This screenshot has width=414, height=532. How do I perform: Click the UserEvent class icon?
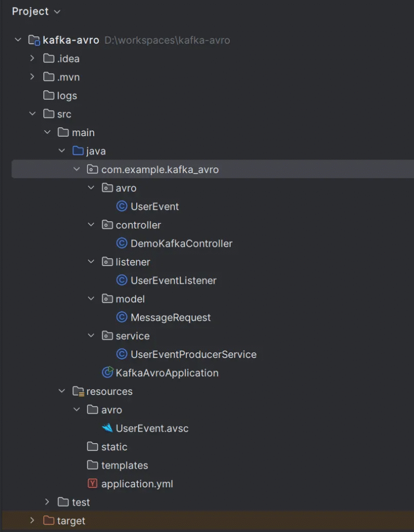coord(122,206)
